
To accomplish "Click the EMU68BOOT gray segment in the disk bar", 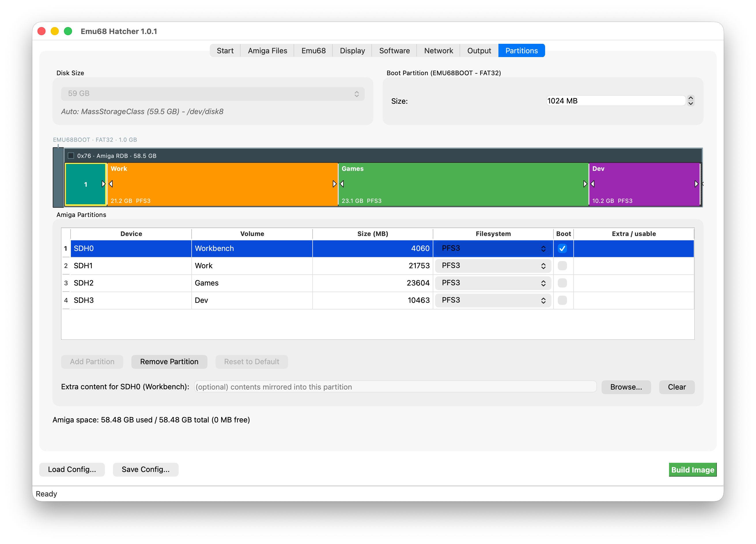I will pos(58,177).
